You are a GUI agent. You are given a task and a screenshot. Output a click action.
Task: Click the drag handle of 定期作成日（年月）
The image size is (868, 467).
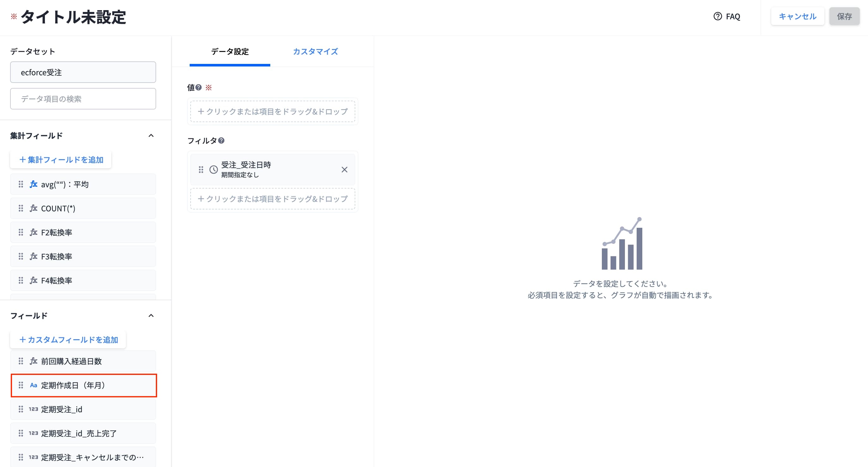[21, 385]
